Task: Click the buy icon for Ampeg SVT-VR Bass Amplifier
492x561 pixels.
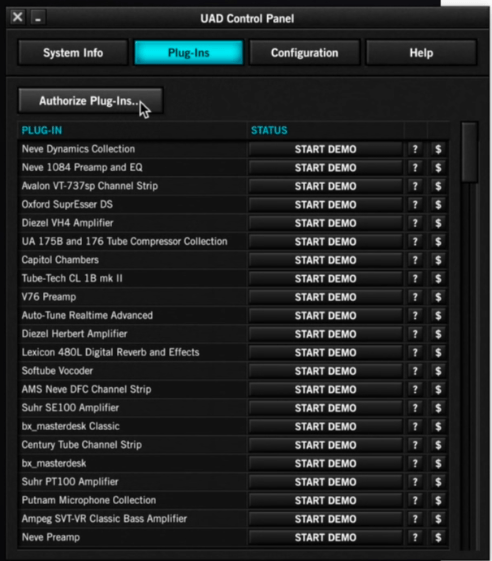Action: click(x=438, y=519)
